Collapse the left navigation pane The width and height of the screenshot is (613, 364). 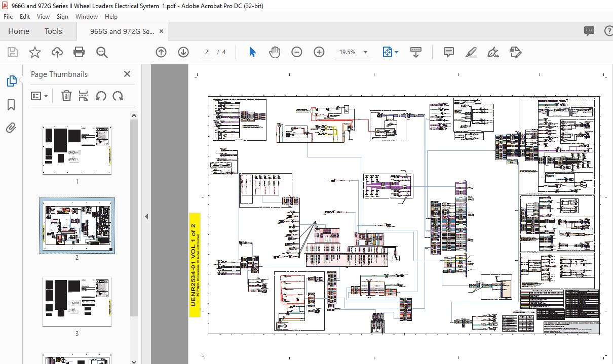point(146,216)
